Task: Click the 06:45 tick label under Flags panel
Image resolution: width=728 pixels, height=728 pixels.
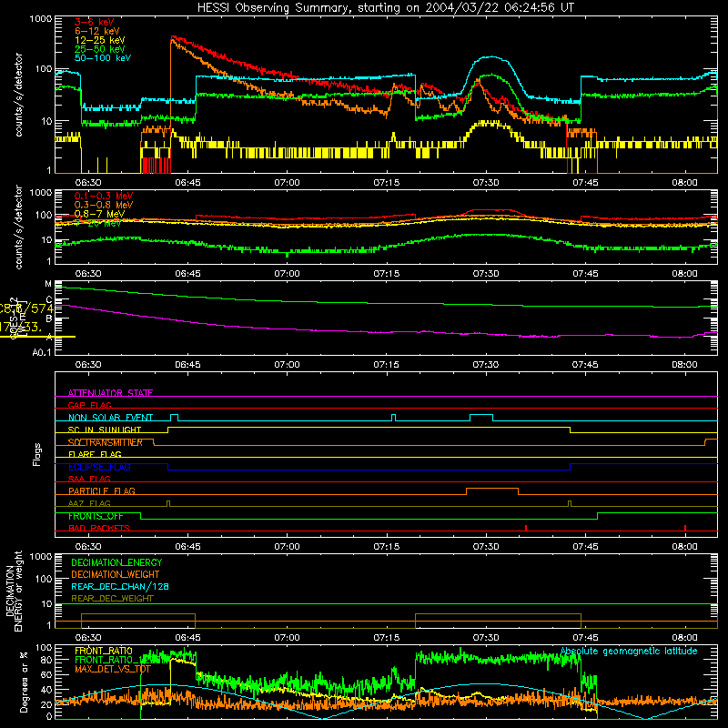Action: click(187, 547)
